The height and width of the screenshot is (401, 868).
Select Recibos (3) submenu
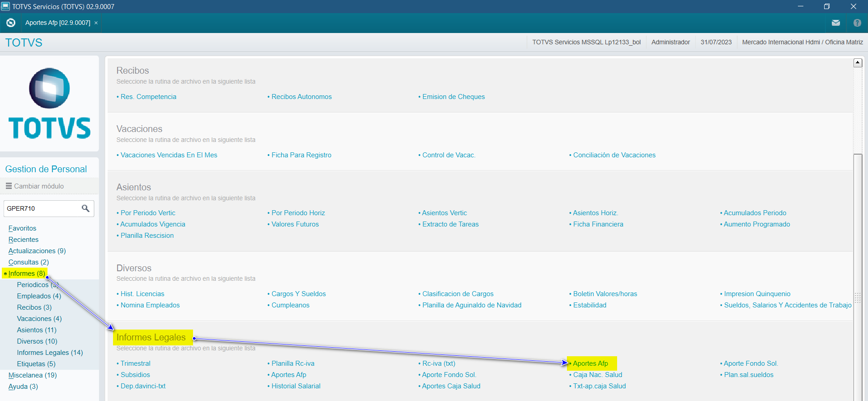point(34,307)
